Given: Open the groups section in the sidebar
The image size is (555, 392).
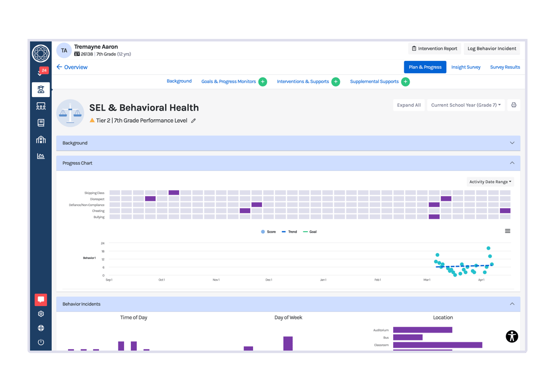Looking at the screenshot, I should coord(41,106).
